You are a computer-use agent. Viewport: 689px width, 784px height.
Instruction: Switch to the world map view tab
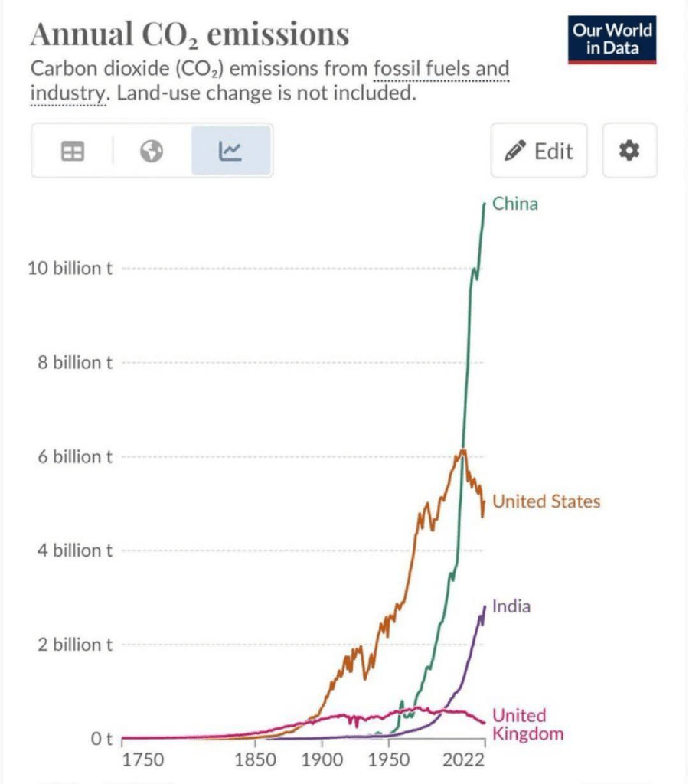click(152, 152)
